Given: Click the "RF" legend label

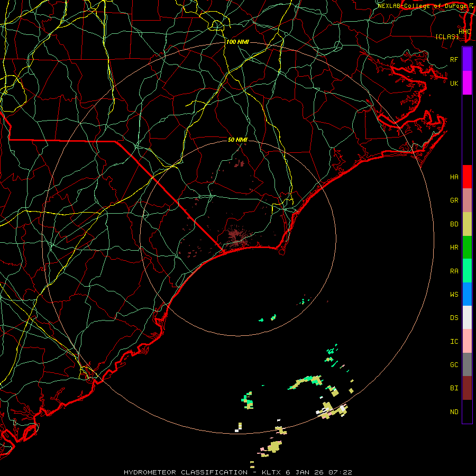Looking at the screenshot, I should tap(454, 60).
